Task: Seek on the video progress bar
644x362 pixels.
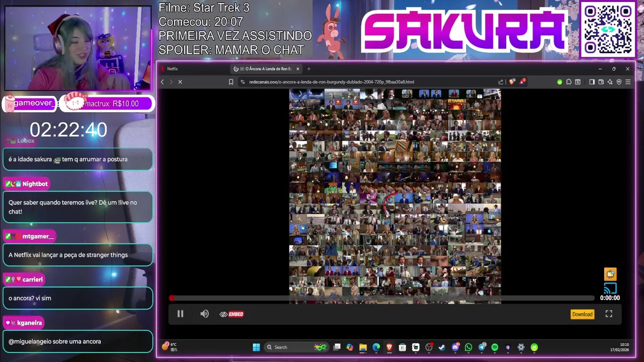Action: coord(382,298)
